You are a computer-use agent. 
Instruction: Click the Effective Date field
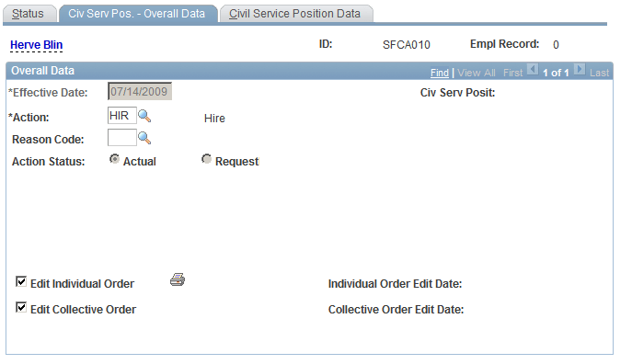click(140, 91)
